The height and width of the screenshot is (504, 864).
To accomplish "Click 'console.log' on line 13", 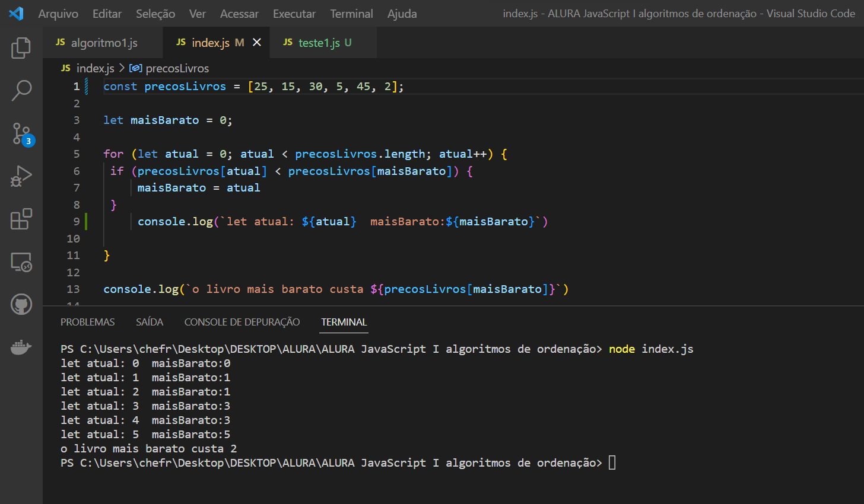I will click(141, 289).
